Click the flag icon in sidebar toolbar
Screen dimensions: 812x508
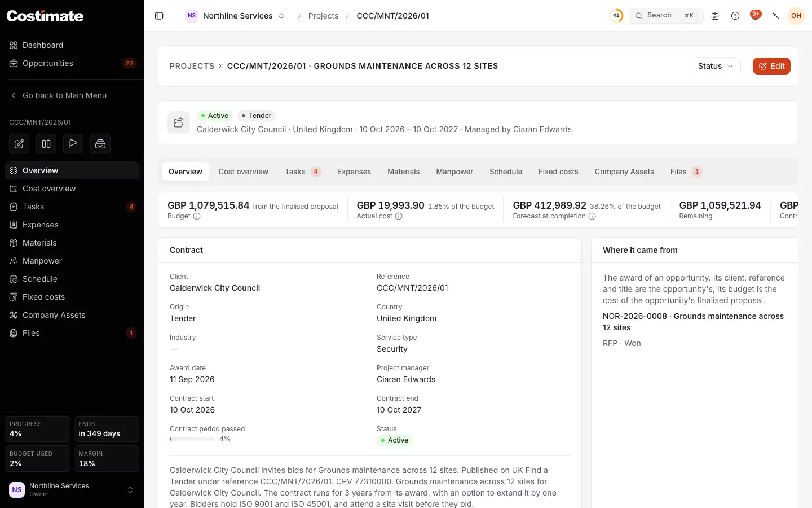pyautogui.click(x=73, y=144)
